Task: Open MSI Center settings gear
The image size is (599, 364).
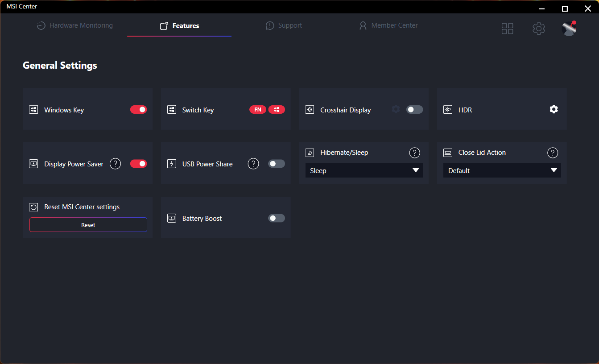Action: point(539,29)
